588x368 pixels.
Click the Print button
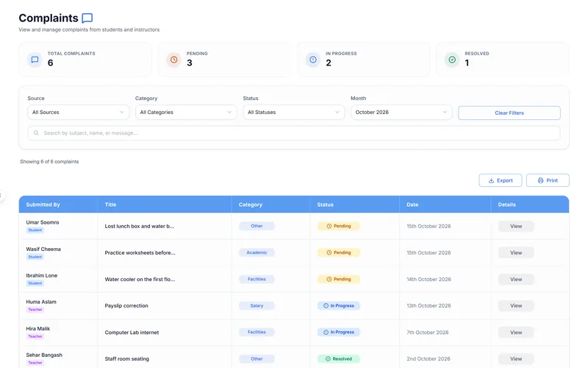pos(548,180)
